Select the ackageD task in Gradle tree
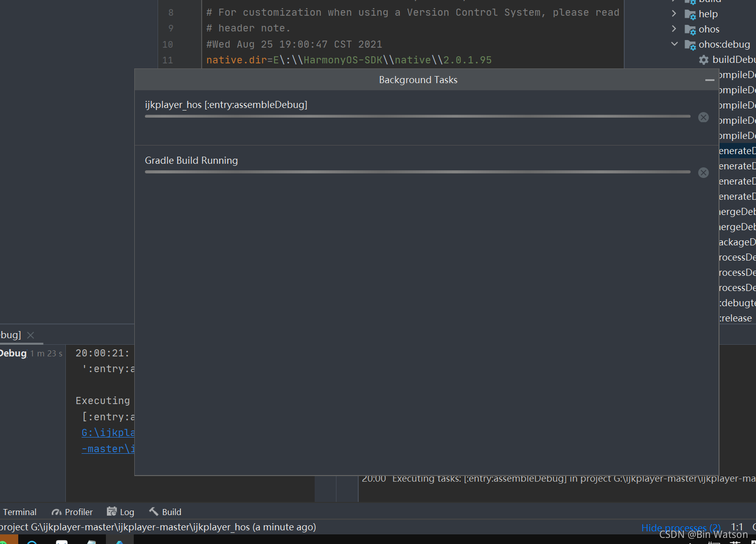The image size is (756, 544). [737, 242]
